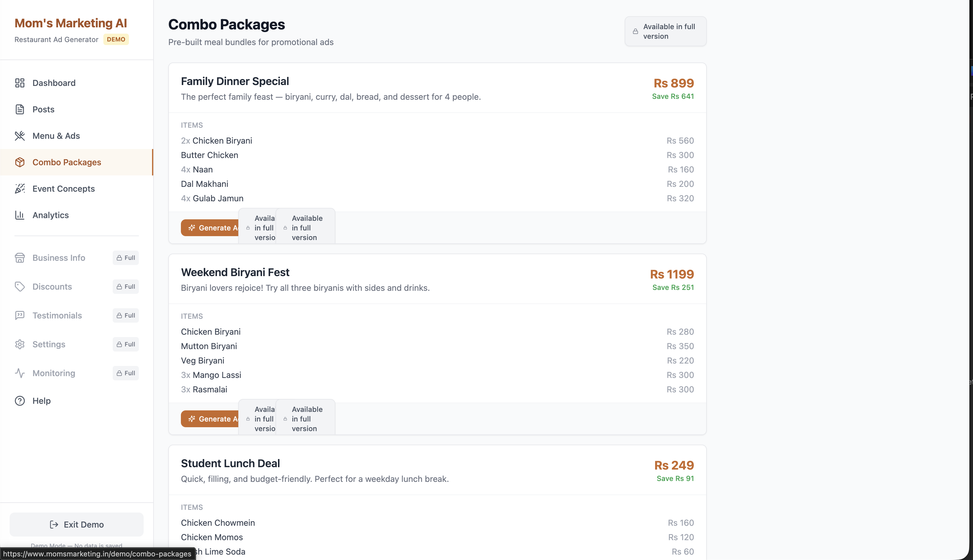Click the Combo Packages box icon

20,162
